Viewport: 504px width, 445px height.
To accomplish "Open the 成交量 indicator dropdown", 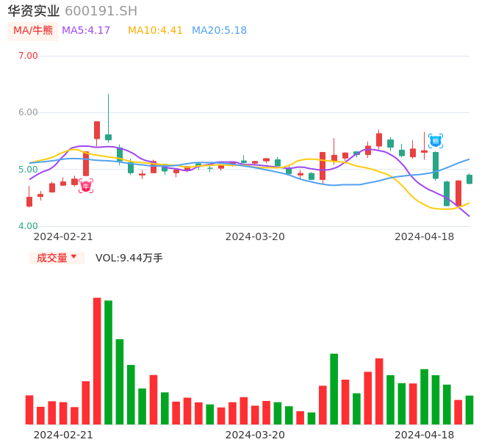I will click(x=57, y=258).
